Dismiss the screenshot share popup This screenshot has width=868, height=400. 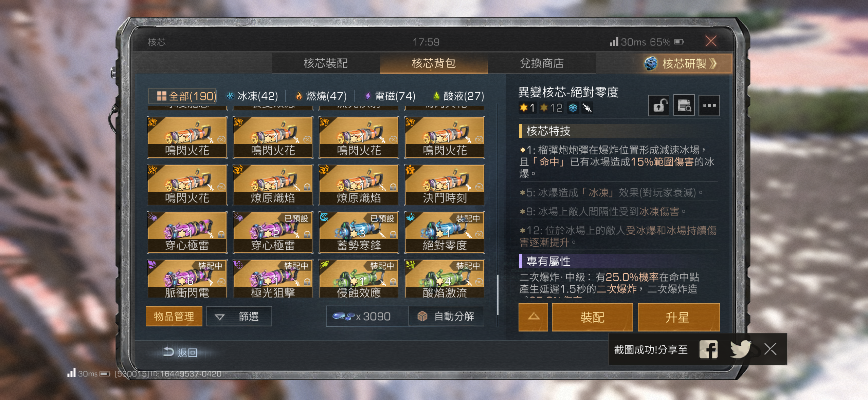point(770,349)
